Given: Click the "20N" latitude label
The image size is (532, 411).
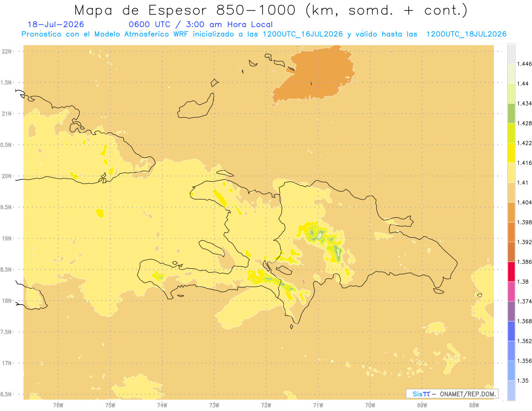Looking at the screenshot, I should (x=7, y=176).
